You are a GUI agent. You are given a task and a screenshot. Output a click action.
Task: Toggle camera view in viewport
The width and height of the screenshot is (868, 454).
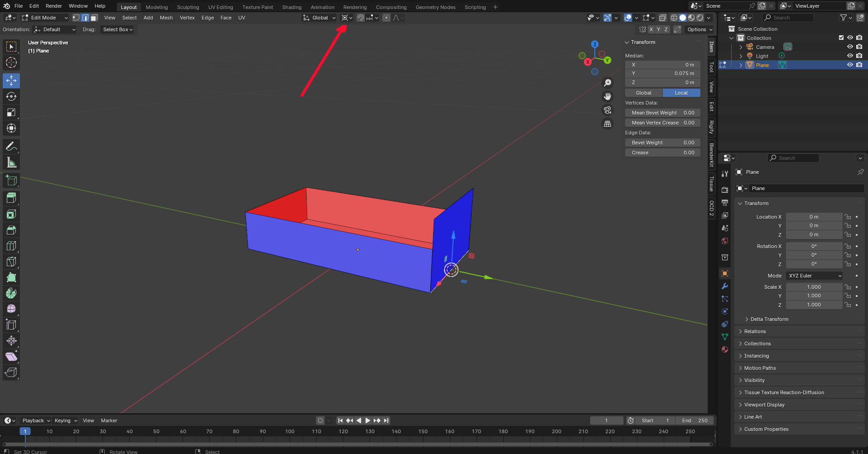[x=608, y=110]
